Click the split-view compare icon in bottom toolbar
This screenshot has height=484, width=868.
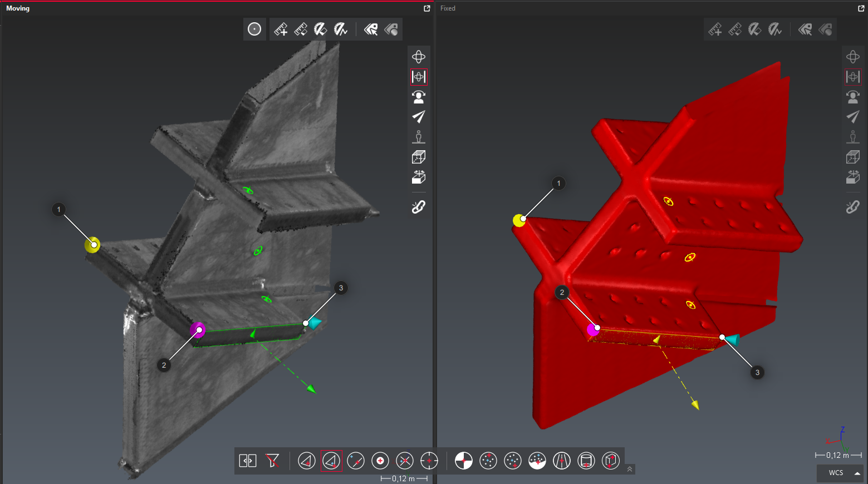coord(248,461)
